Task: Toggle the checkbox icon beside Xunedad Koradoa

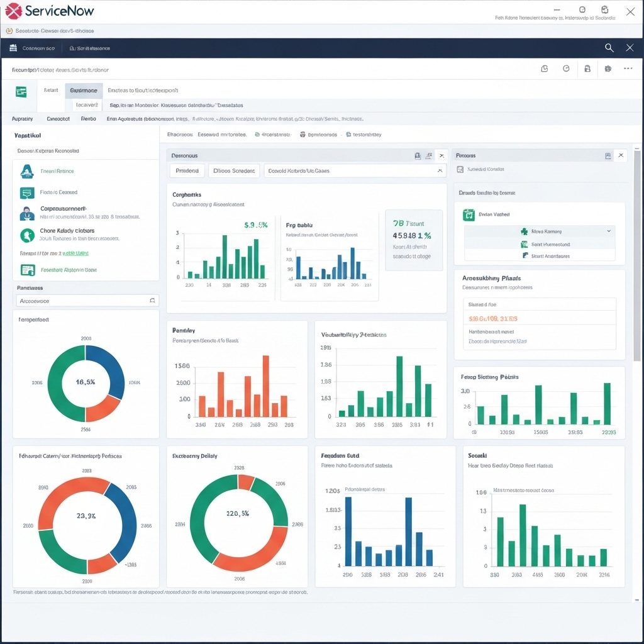Action: (x=461, y=169)
